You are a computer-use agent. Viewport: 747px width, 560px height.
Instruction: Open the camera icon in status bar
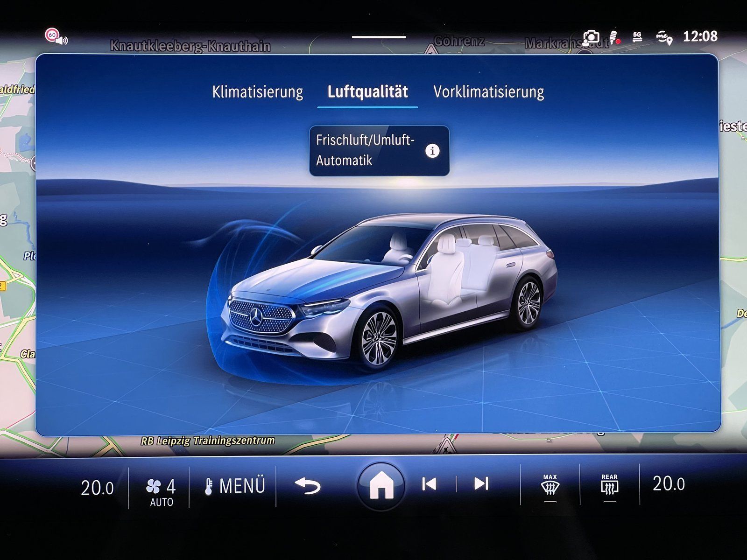[x=591, y=37]
